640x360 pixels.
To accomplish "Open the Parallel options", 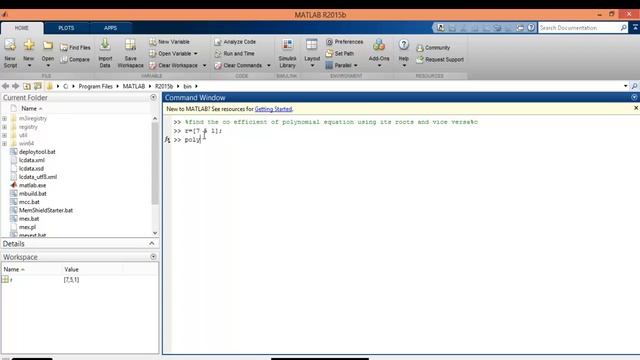I will [342, 65].
